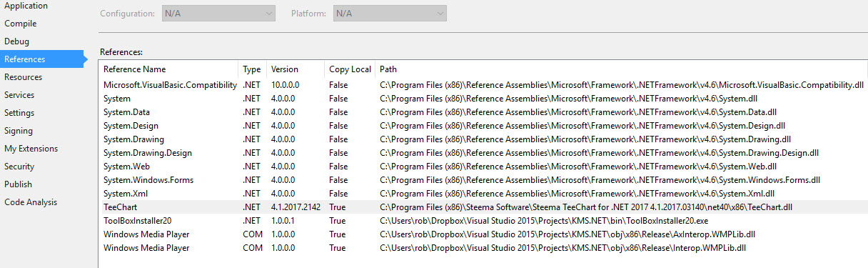Click Copy Local True for TeeChart
868x268 pixels.
[337, 207]
